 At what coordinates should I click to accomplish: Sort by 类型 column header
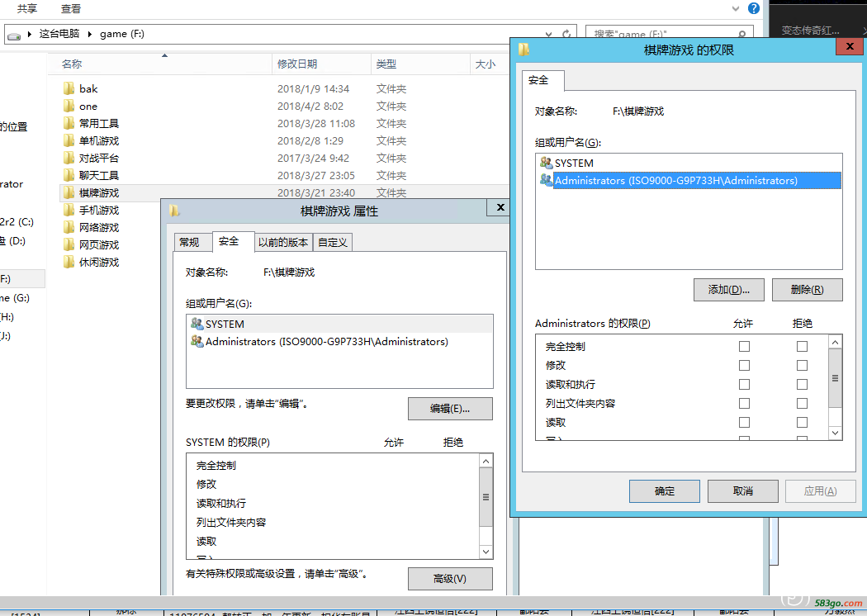(386, 64)
